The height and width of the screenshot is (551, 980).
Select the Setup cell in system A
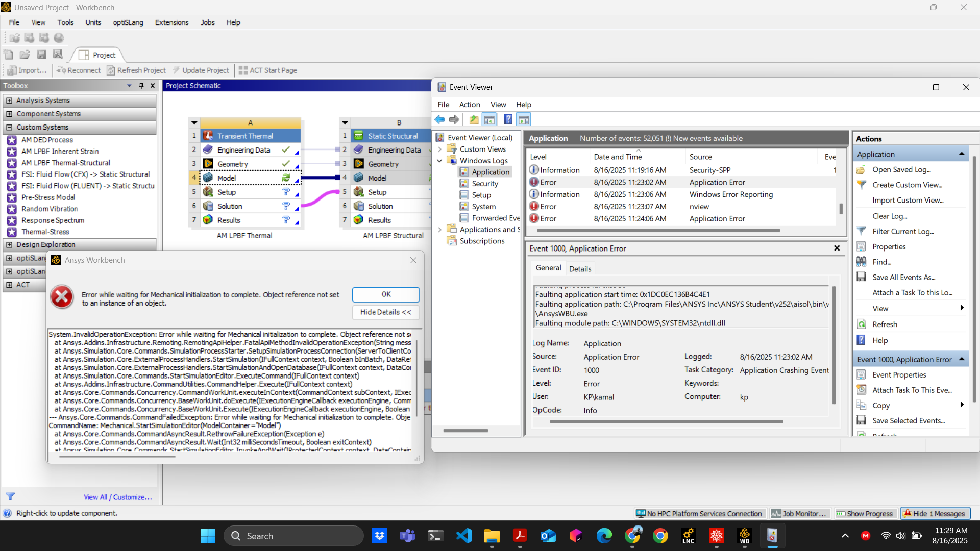(x=250, y=192)
